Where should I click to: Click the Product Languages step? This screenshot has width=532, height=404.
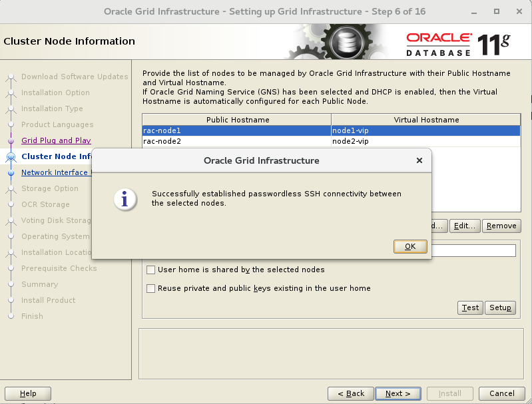(x=57, y=124)
